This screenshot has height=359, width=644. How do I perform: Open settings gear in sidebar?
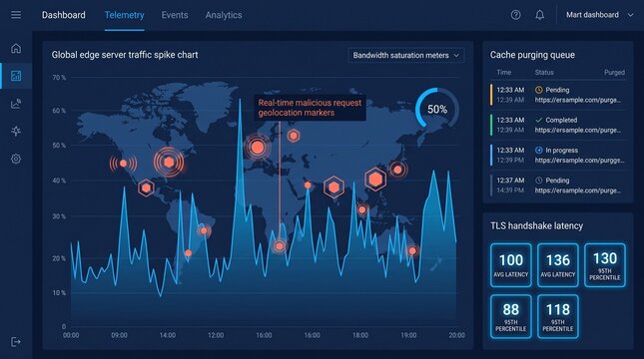16,159
